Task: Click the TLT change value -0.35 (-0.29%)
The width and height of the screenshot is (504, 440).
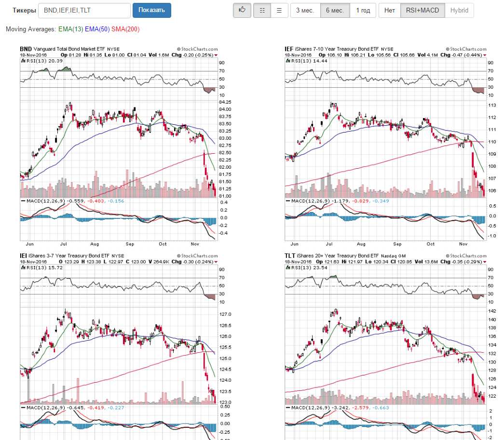Action: [466, 262]
